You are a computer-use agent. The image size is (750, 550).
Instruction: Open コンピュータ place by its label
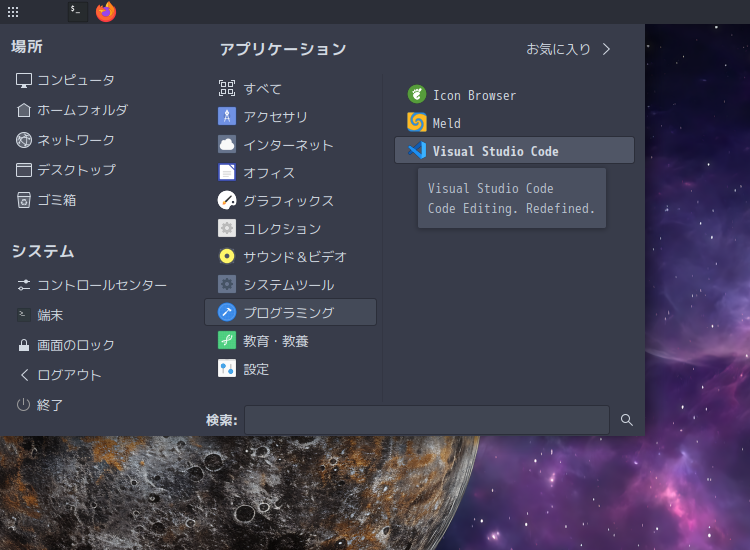76,80
